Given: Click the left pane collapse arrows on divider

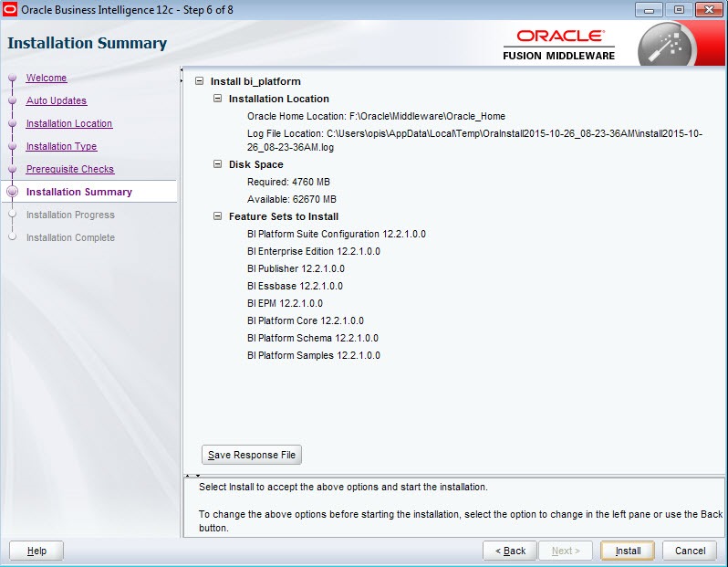Looking at the screenshot, I should (182, 75).
